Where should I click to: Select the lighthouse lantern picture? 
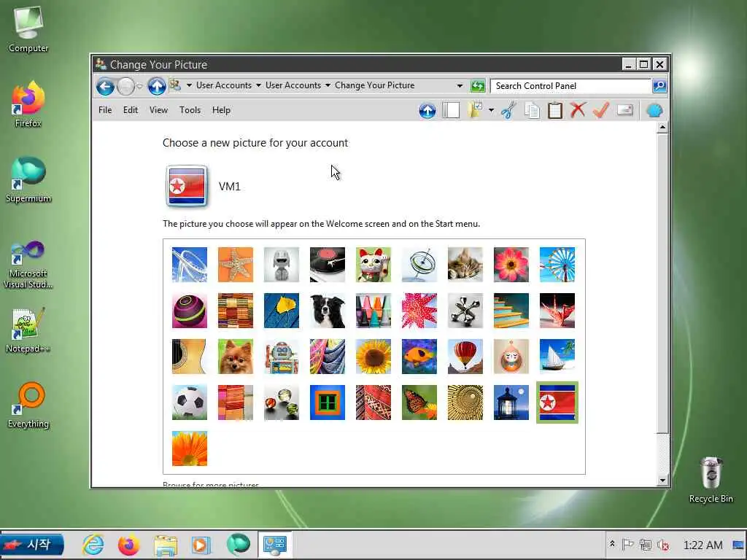tap(511, 402)
